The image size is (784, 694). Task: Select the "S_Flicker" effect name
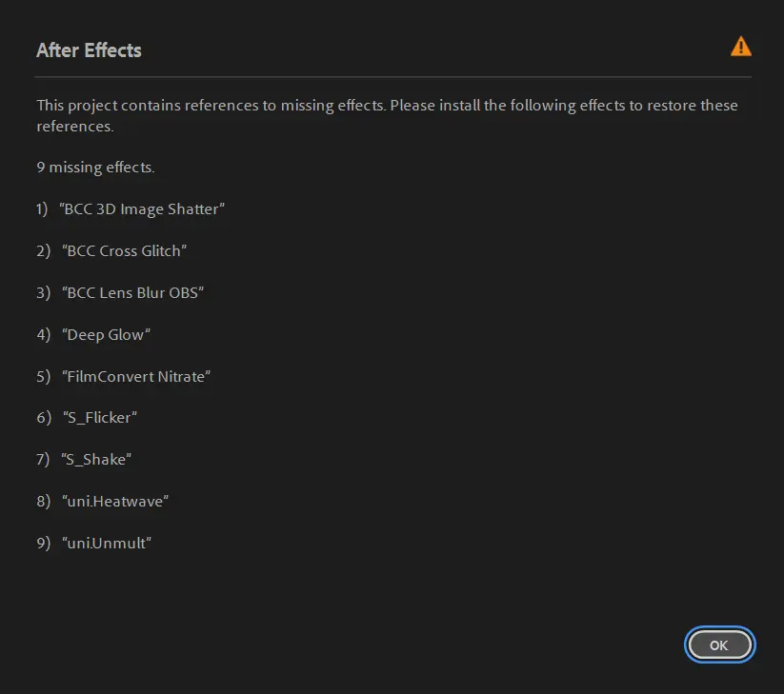(100, 418)
